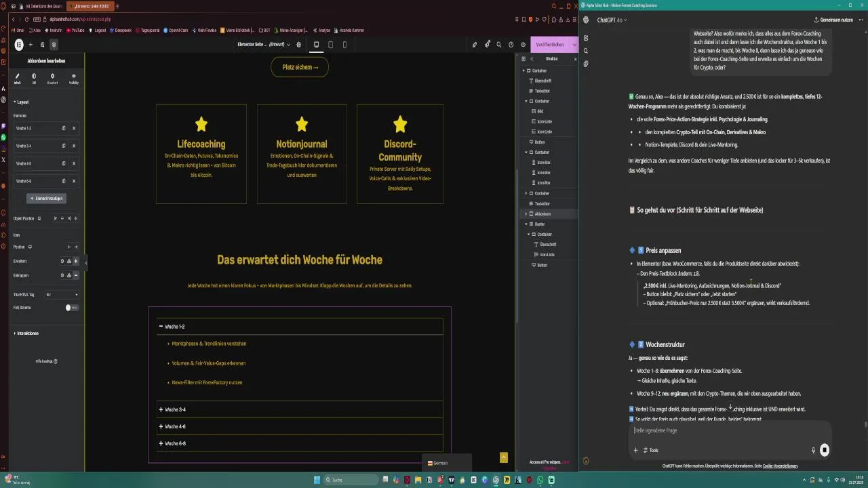Expand the Woche 4-6 accordion in canvas
Image resolution: width=868 pixels, height=488 pixels.
(x=300, y=426)
